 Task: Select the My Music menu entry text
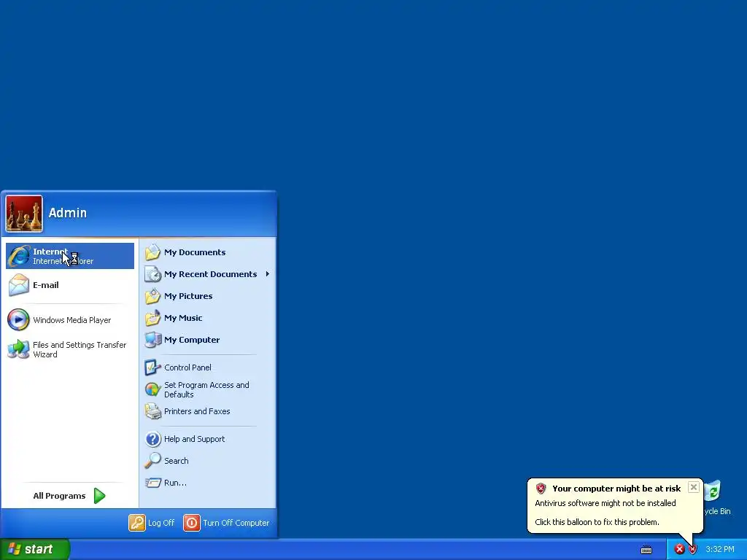[183, 318]
